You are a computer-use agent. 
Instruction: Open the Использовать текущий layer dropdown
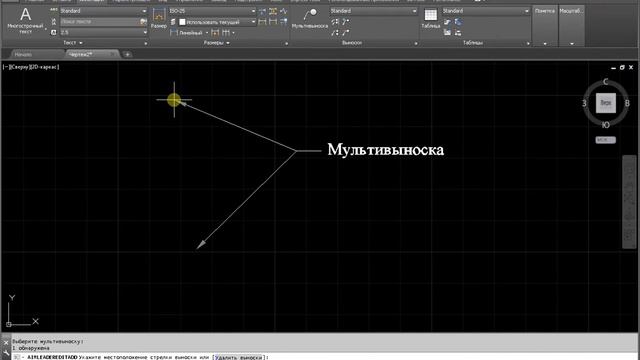point(218,22)
